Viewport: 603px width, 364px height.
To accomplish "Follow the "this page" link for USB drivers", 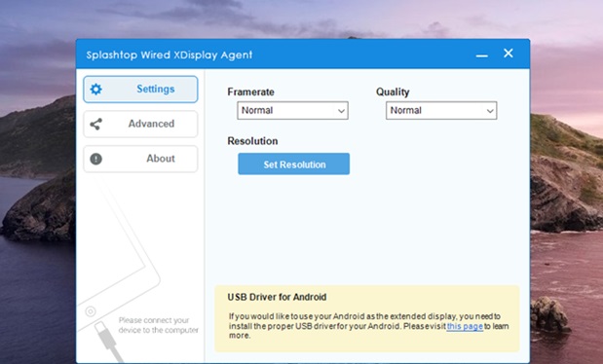I will point(465,326).
